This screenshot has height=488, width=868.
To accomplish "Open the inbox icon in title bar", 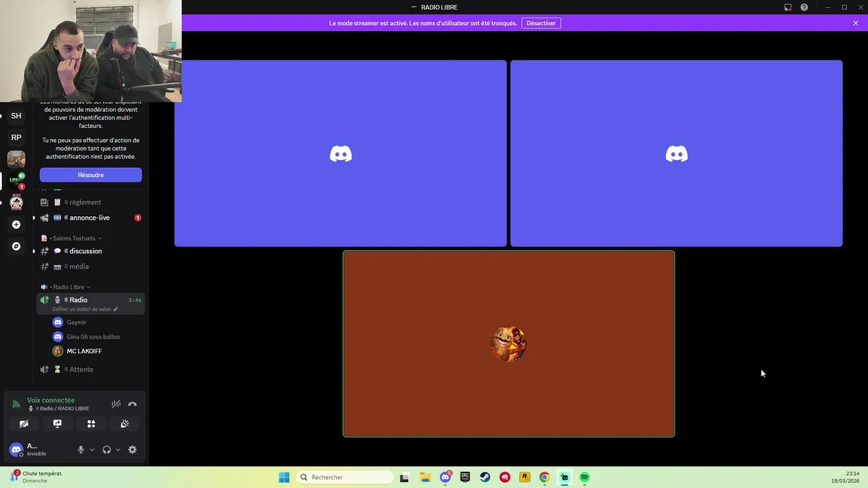I will 788,7.
